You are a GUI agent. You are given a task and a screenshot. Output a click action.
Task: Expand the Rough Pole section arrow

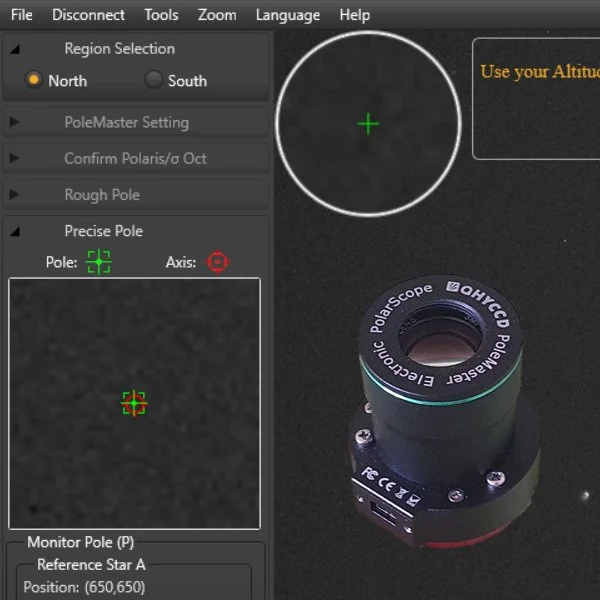point(14,194)
